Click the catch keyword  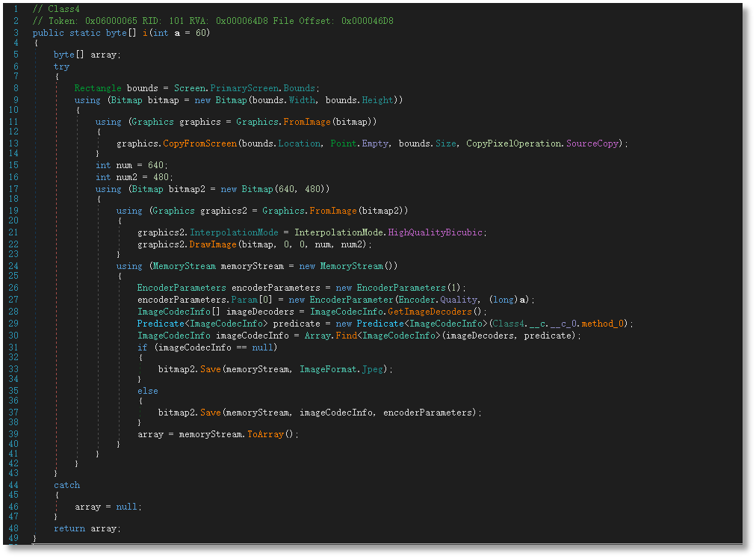coord(67,485)
